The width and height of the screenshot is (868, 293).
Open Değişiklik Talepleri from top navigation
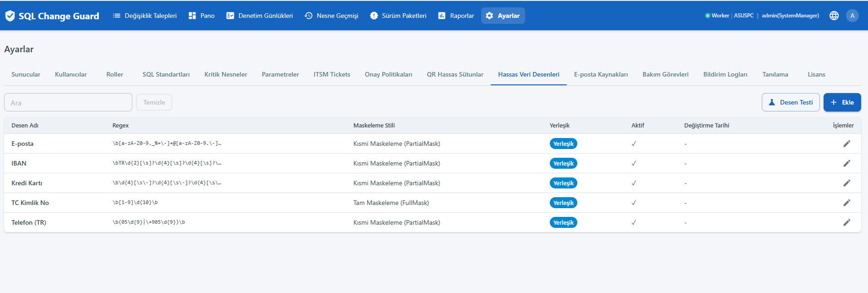(x=145, y=16)
